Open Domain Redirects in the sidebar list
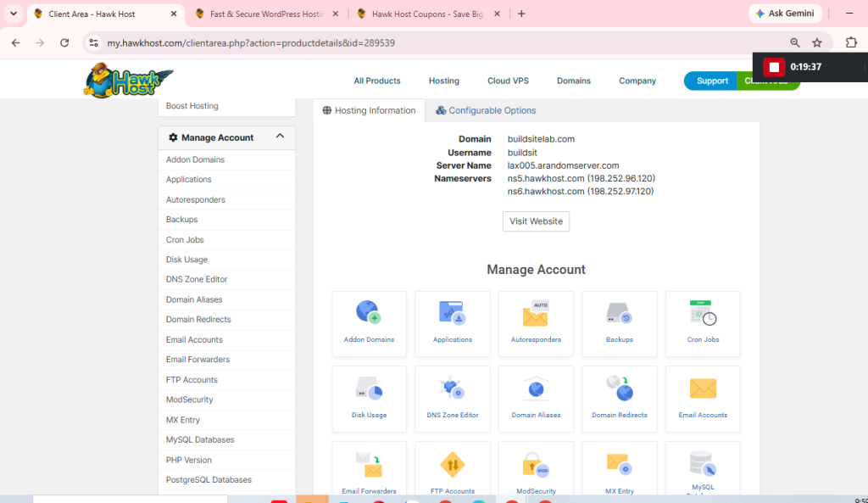 point(226,319)
